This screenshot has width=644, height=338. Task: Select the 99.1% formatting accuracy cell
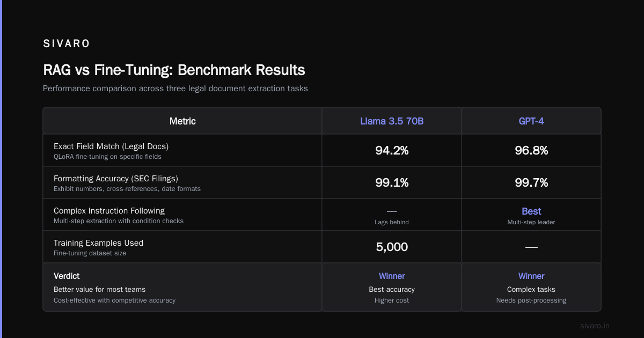click(x=392, y=182)
